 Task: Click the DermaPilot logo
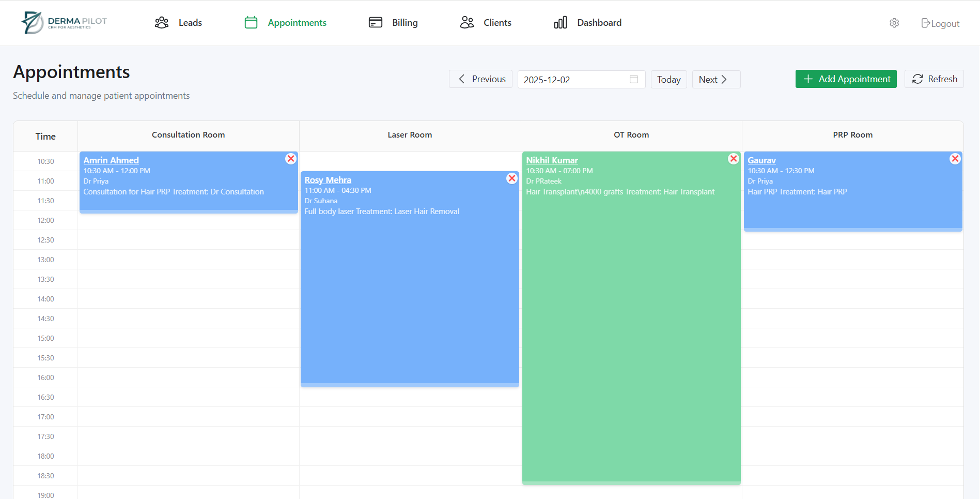[63, 22]
